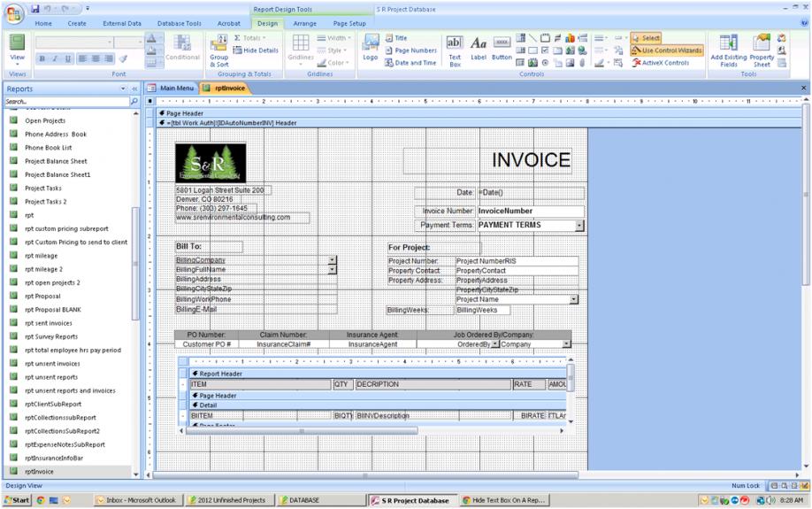Choose the Label control tool

click(479, 50)
